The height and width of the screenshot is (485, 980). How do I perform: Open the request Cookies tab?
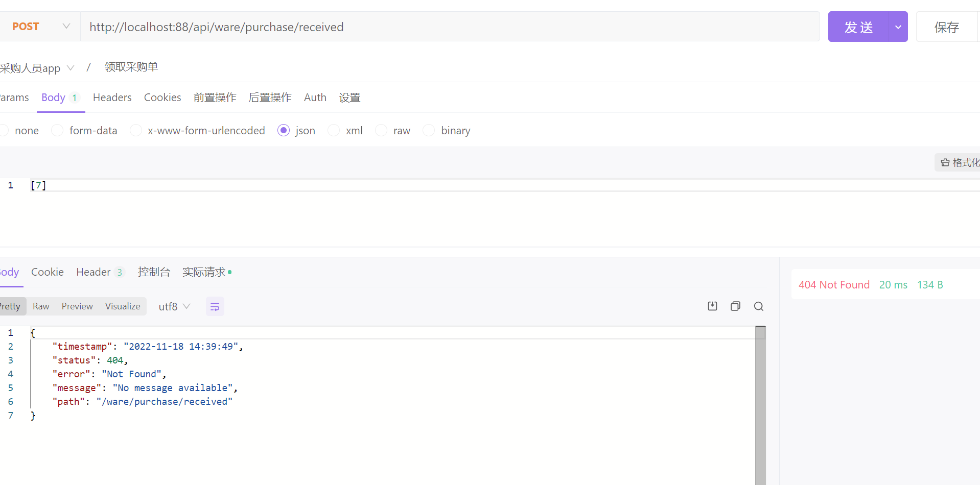click(x=162, y=98)
